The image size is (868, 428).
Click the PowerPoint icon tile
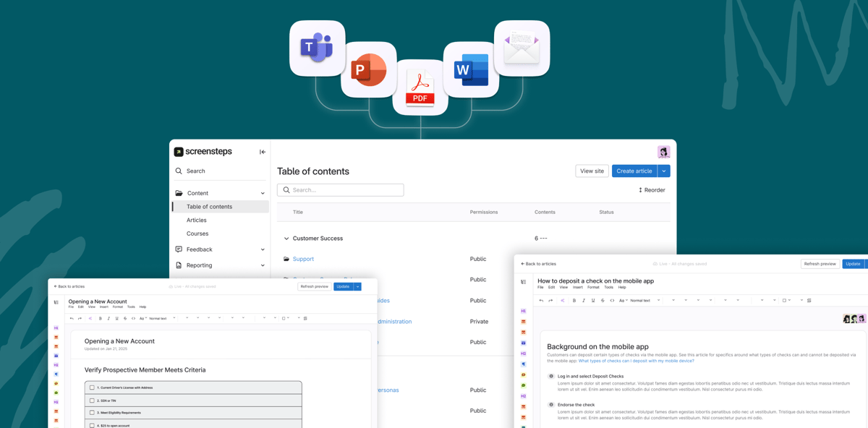pyautogui.click(x=369, y=69)
